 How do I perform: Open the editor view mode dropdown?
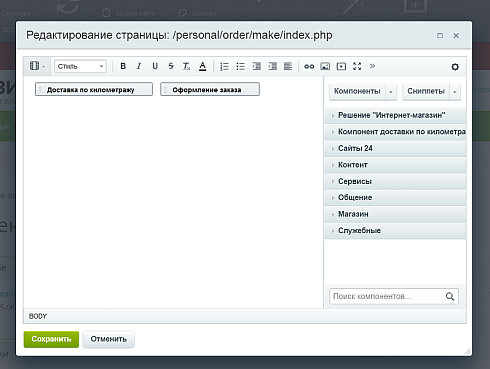(x=37, y=66)
